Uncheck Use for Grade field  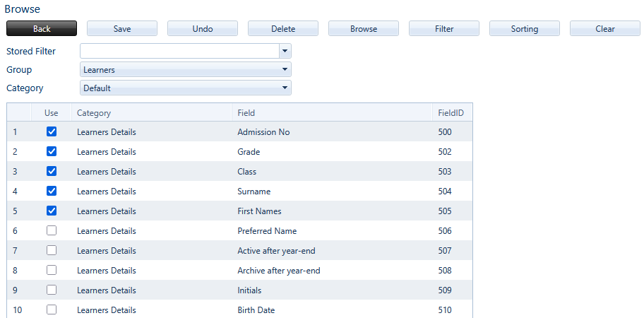52,151
